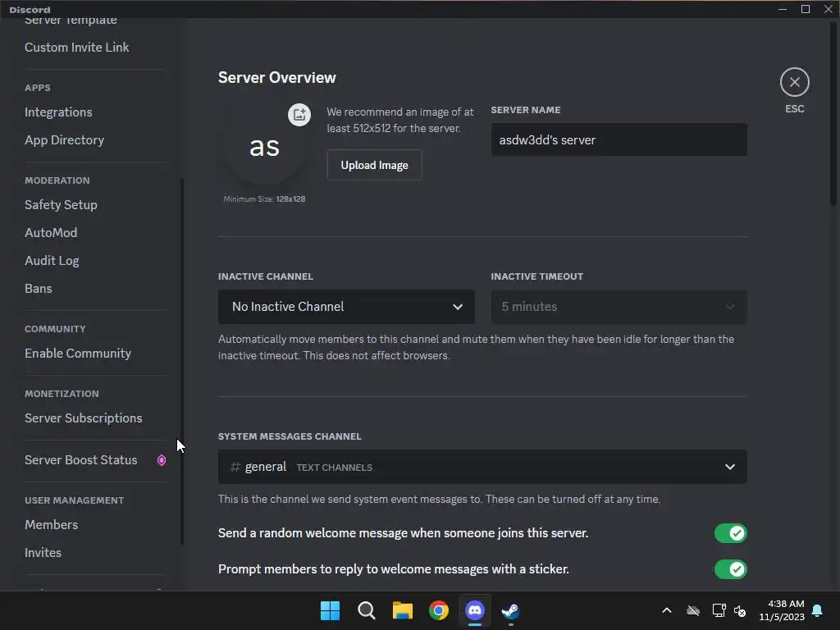Viewport: 840px width, 630px height.
Task: Launch Google Chrome from taskbar
Action: [439, 610]
